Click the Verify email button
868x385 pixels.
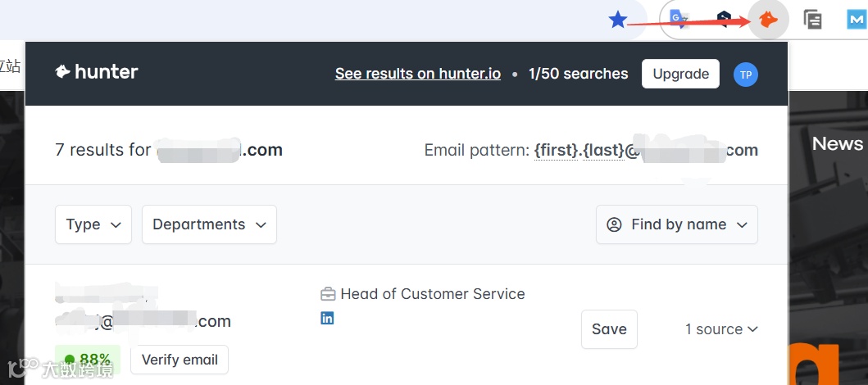[x=180, y=360]
